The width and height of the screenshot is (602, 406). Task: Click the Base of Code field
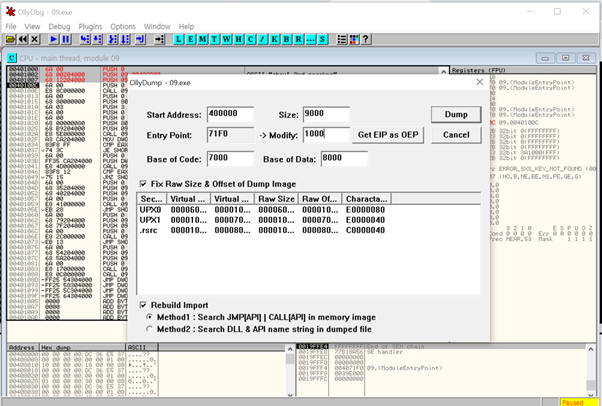[230, 159]
